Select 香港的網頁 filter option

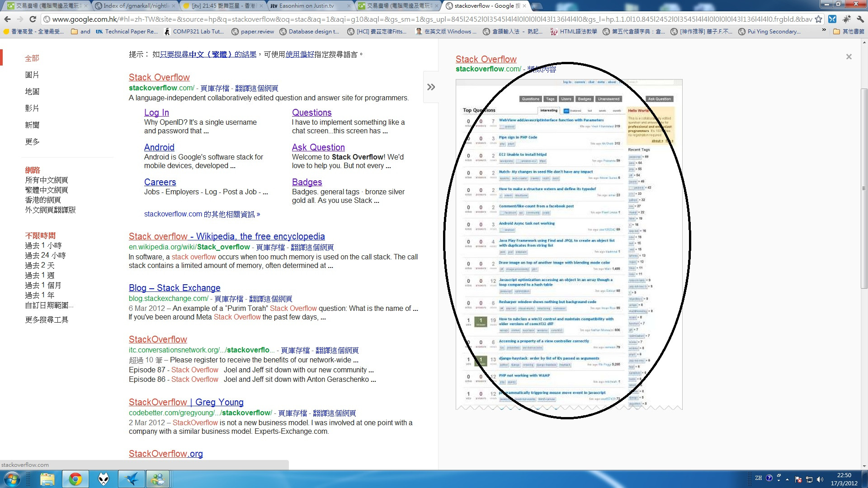click(43, 200)
